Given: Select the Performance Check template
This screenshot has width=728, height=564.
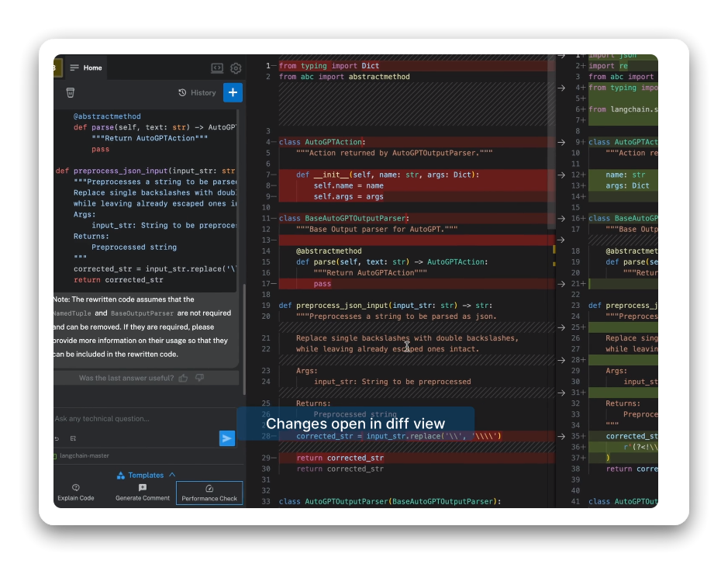Looking at the screenshot, I should click(x=209, y=493).
